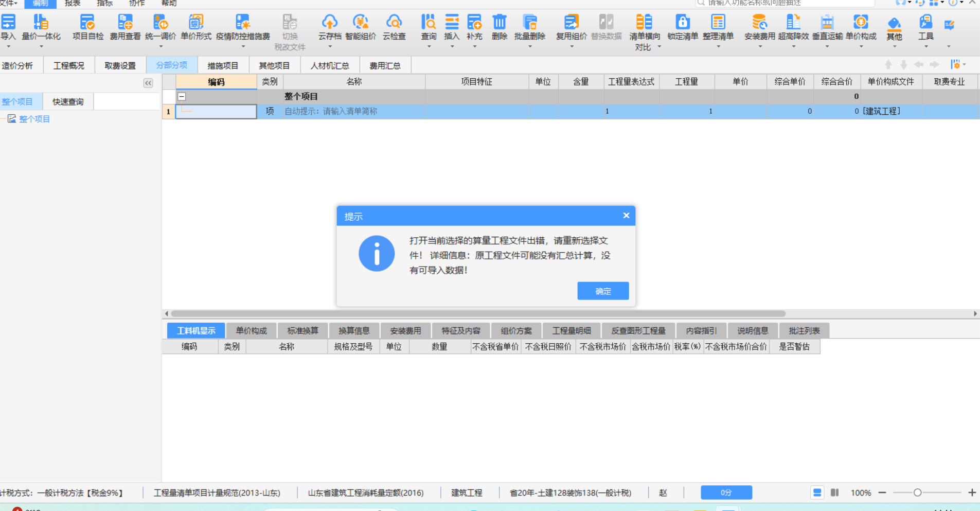Image resolution: width=980 pixels, height=511 pixels.
Task: Open 疫情防控措施费 tool
Action: point(243,27)
